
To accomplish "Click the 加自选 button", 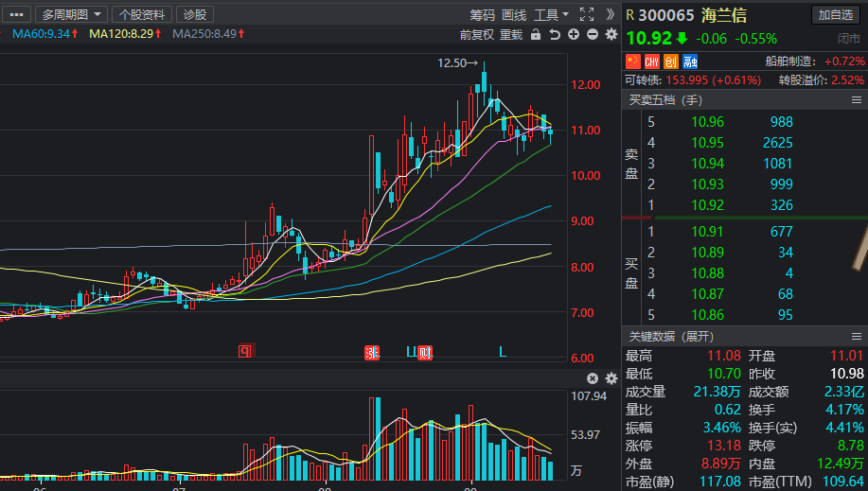I will tap(836, 14).
